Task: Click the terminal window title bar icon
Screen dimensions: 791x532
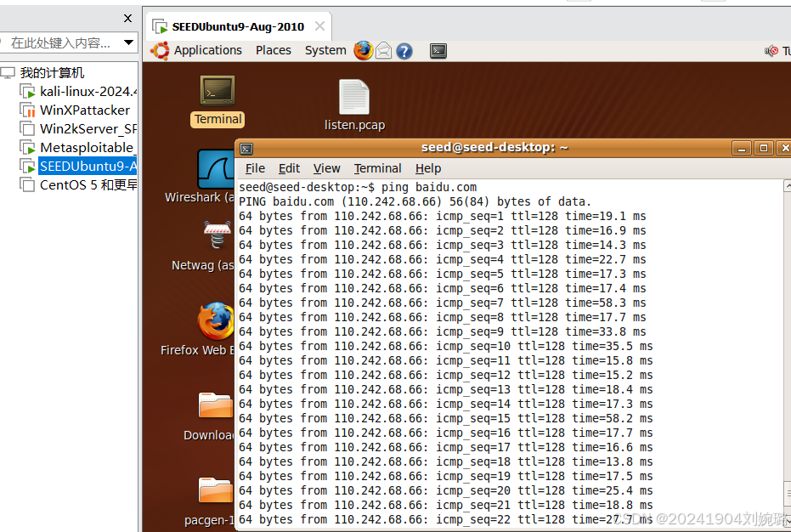Action: 246,149
